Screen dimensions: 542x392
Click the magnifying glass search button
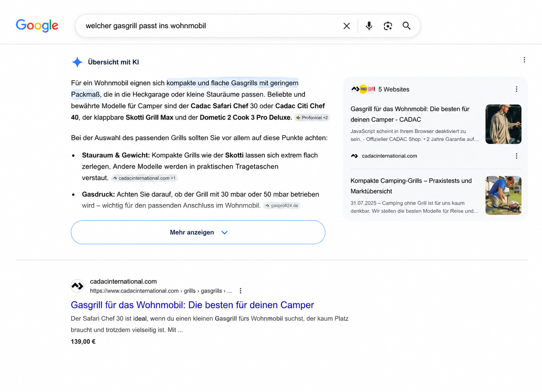[406, 26]
